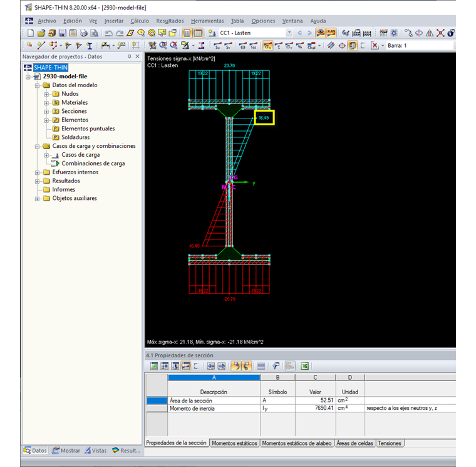Show shear stress tau icon
This screenshot has width=476, height=467.
(x=278, y=46)
